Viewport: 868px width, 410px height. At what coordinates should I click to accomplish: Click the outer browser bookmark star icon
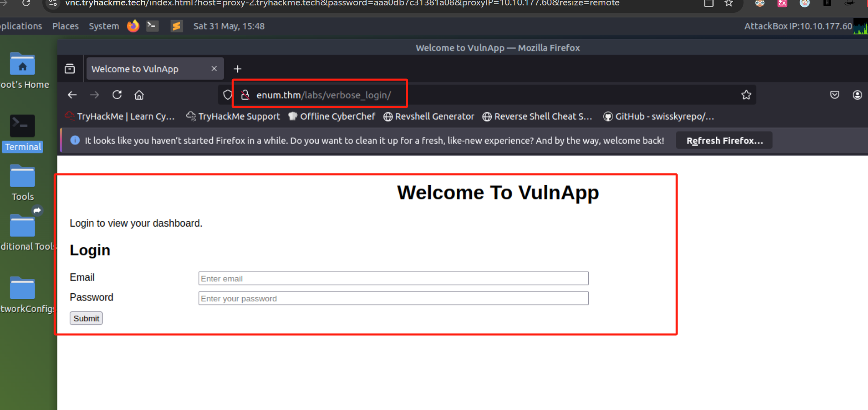(729, 3)
